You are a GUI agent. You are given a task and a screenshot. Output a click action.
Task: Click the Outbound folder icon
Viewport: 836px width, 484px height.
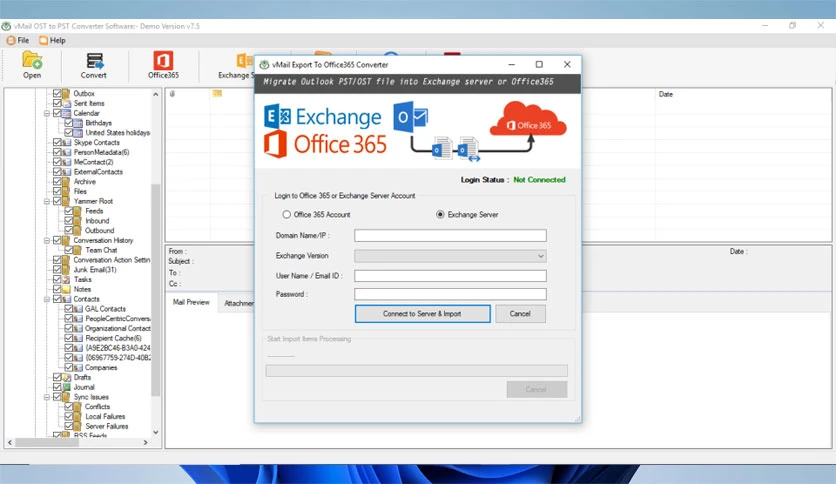tap(78, 230)
